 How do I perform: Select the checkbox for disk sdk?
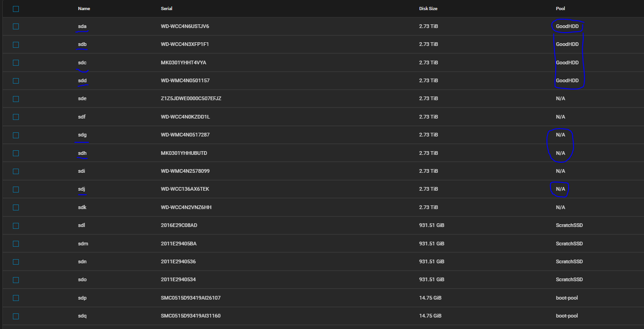pos(16,208)
